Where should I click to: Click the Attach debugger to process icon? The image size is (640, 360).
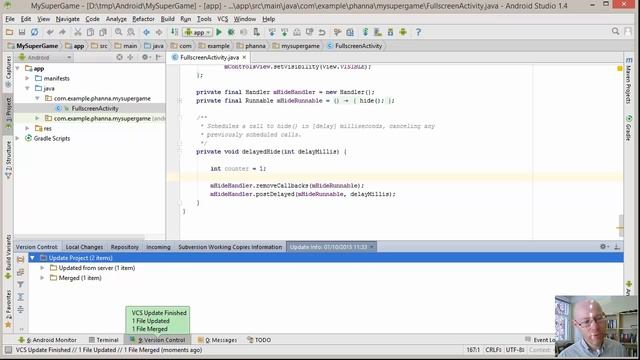tap(256, 32)
